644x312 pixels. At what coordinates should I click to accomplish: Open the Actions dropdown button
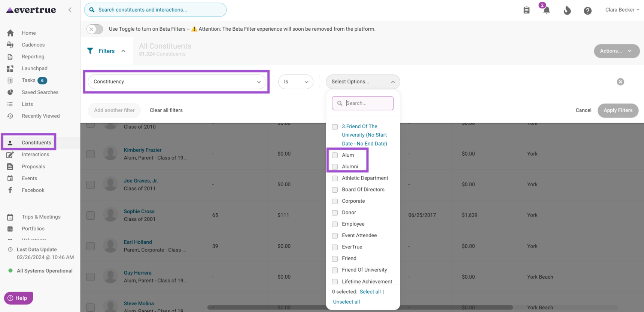coord(616,51)
